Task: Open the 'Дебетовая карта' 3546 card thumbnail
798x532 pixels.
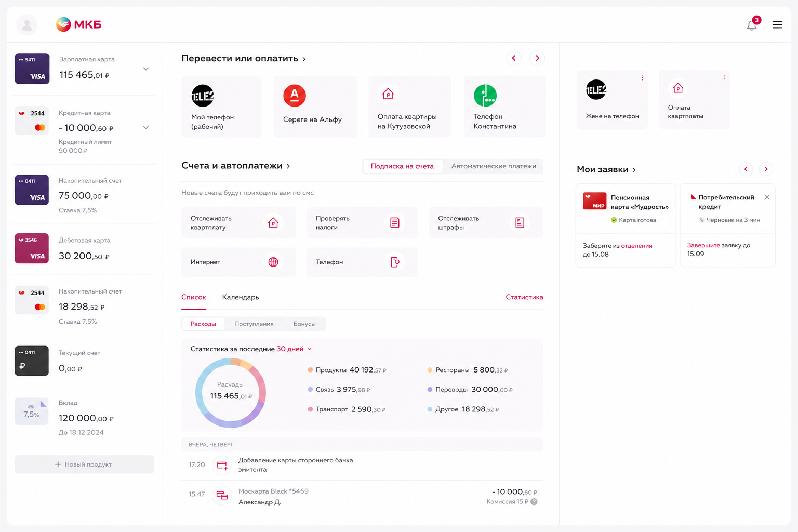Action: (x=32, y=248)
